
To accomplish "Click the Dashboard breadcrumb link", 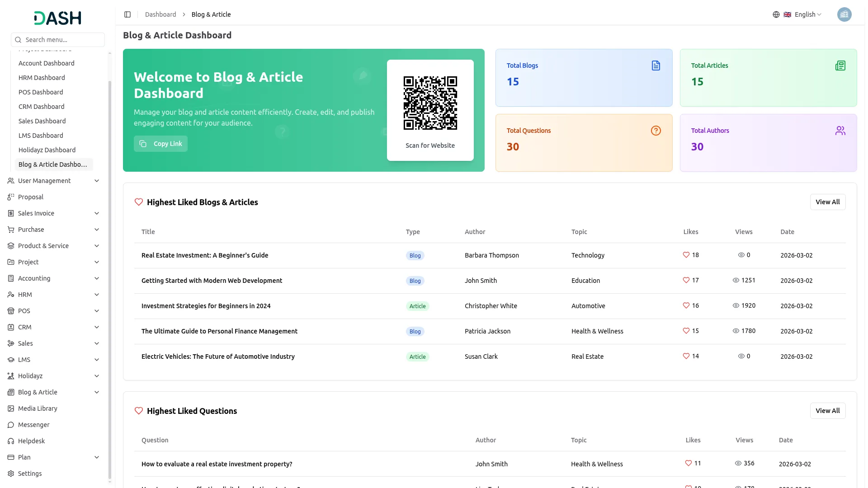I will click(160, 14).
